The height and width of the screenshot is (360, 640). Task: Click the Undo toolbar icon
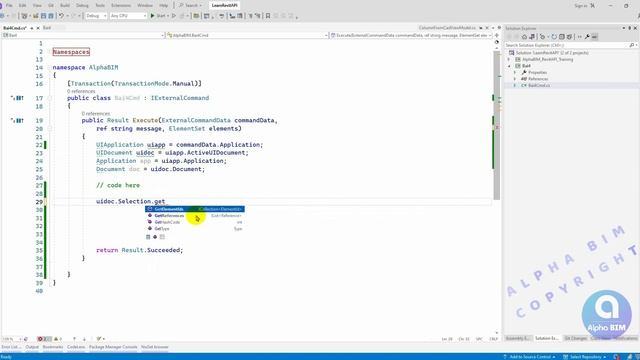(61, 16)
